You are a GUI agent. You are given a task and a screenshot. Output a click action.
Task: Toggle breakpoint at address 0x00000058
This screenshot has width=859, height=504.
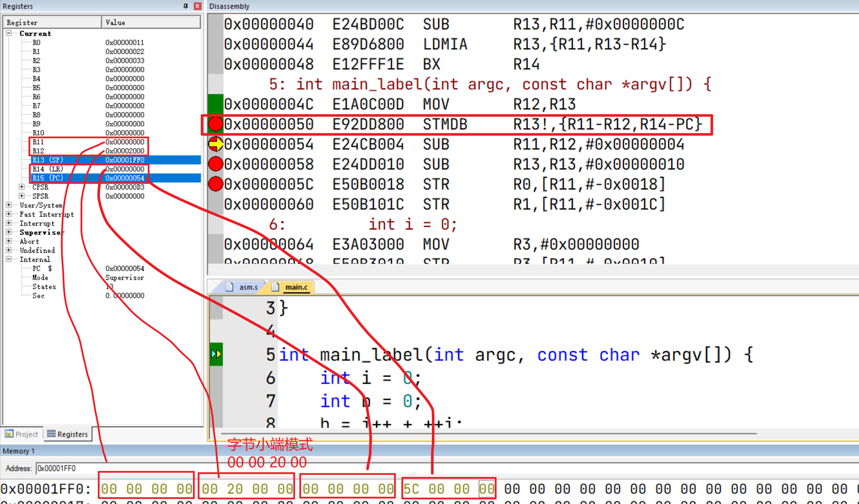(x=215, y=164)
